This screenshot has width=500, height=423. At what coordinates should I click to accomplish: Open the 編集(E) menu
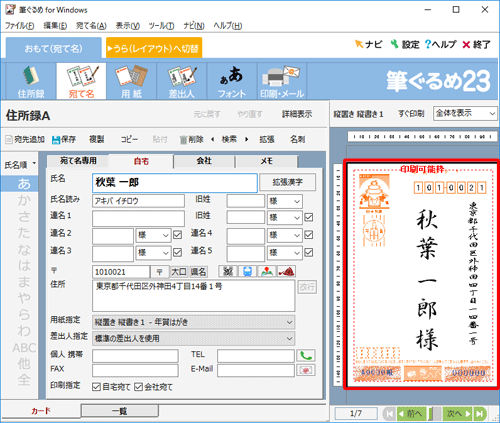[55, 26]
